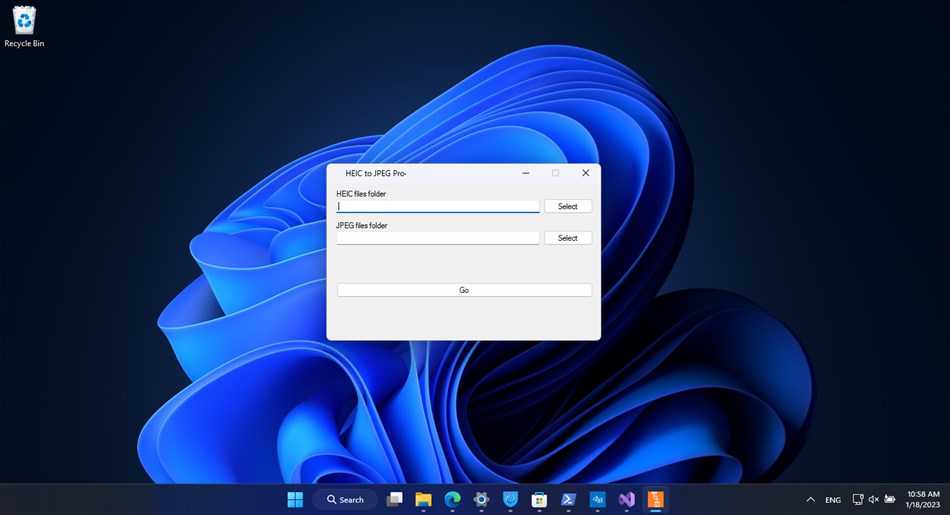Click the orange HEIC to JPEG taskbar icon

tap(656, 499)
